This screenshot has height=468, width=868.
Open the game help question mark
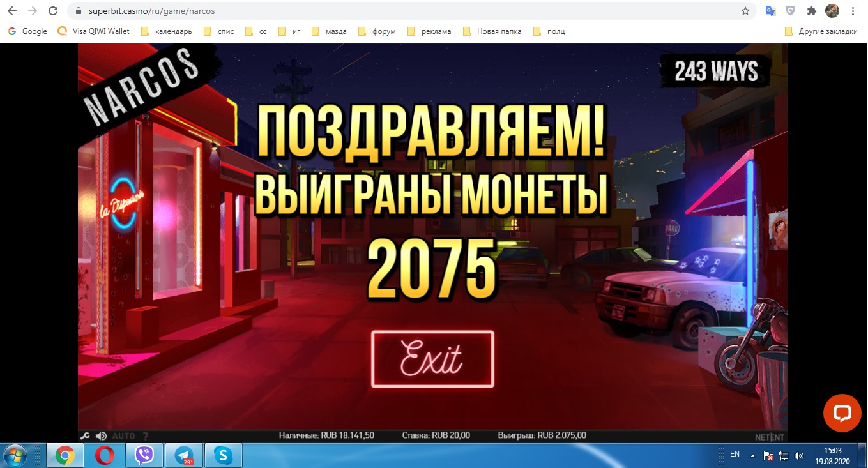tap(146, 436)
